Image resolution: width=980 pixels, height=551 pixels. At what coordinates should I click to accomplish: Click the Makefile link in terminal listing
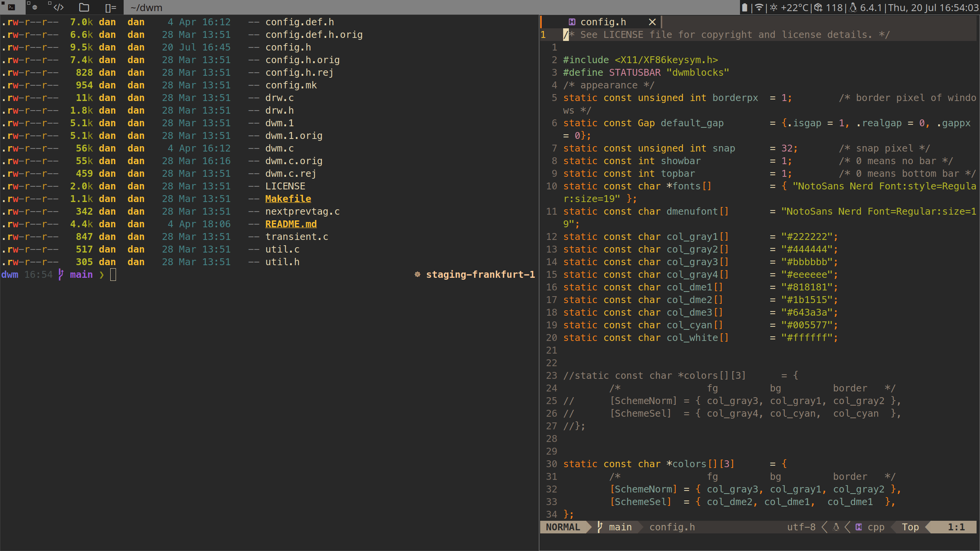pos(288,199)
